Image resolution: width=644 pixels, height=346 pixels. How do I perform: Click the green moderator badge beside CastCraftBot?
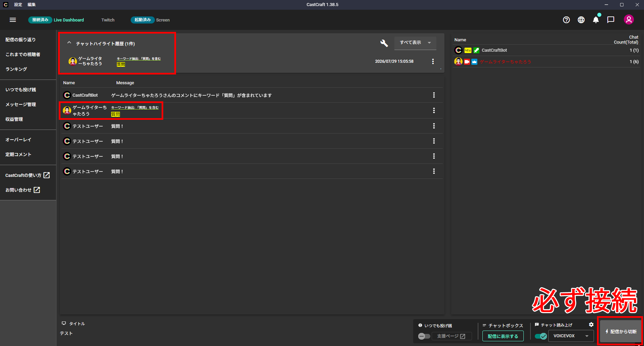[x=476, y=50]
